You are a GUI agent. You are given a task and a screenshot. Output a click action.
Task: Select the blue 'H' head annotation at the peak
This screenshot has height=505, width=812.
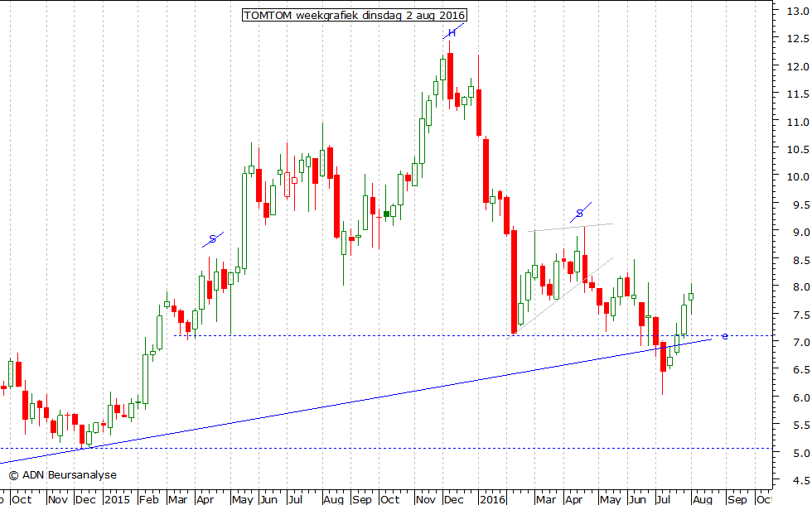click(x=452, y=32)
